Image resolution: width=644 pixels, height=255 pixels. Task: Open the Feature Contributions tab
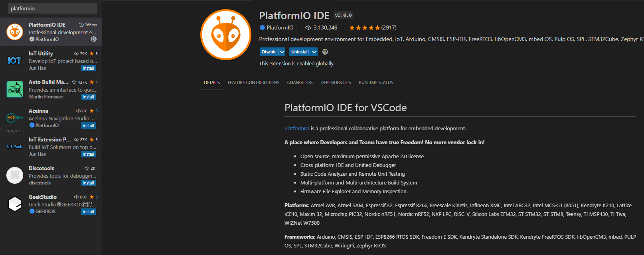(253, 82)
